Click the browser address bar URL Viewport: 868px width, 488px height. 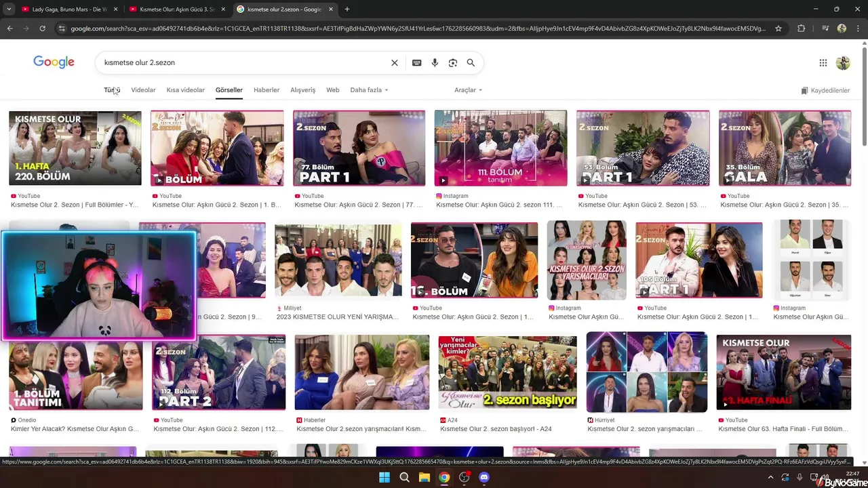418,28
